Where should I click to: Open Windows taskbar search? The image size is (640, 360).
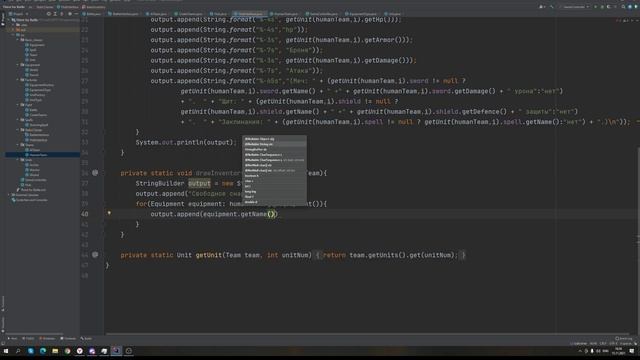tap(18, 351)
